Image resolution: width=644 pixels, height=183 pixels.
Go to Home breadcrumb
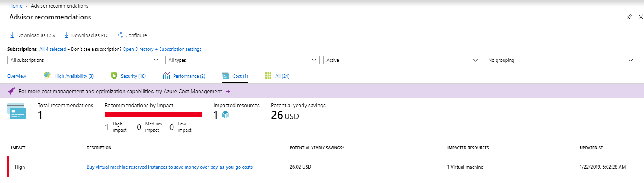[x=16, y=6]
